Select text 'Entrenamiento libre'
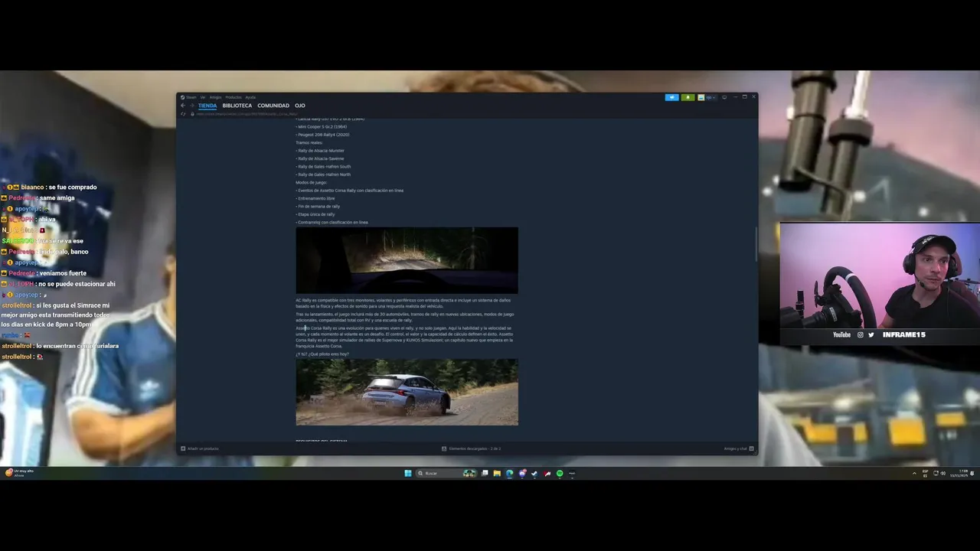980x551 pixels. [315, 198]
